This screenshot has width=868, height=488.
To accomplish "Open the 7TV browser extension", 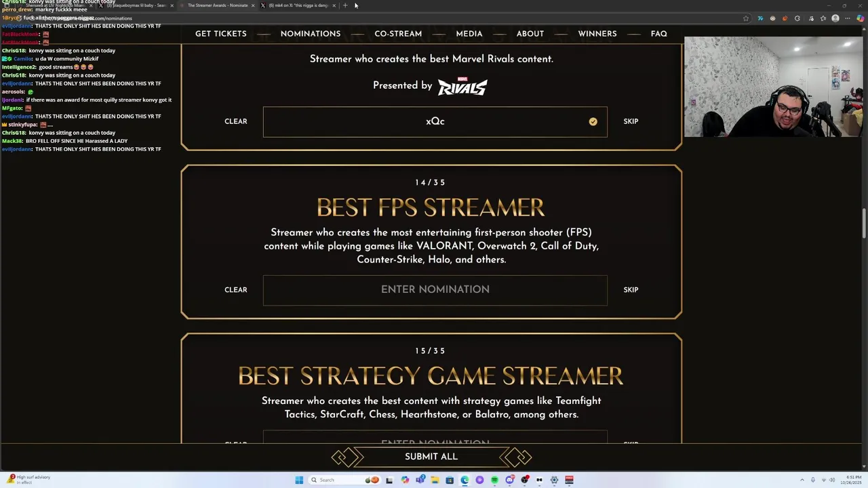I will [x=760, y=18].
